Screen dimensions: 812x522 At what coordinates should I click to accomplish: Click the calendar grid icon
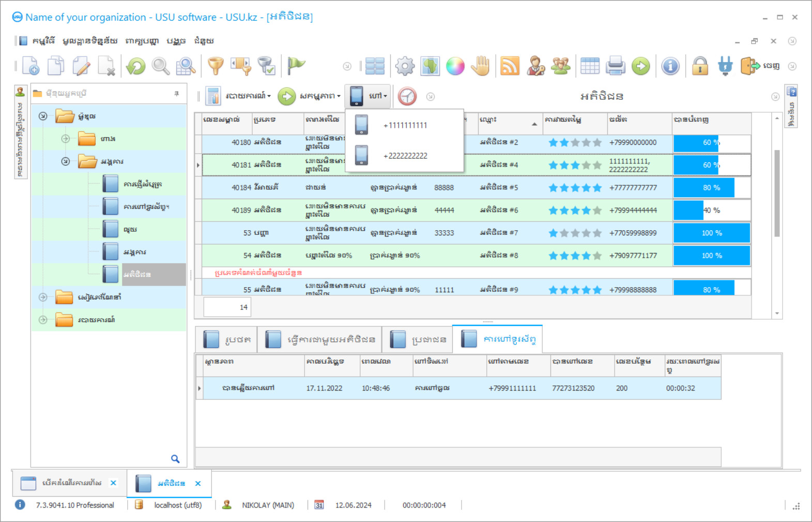590,66
